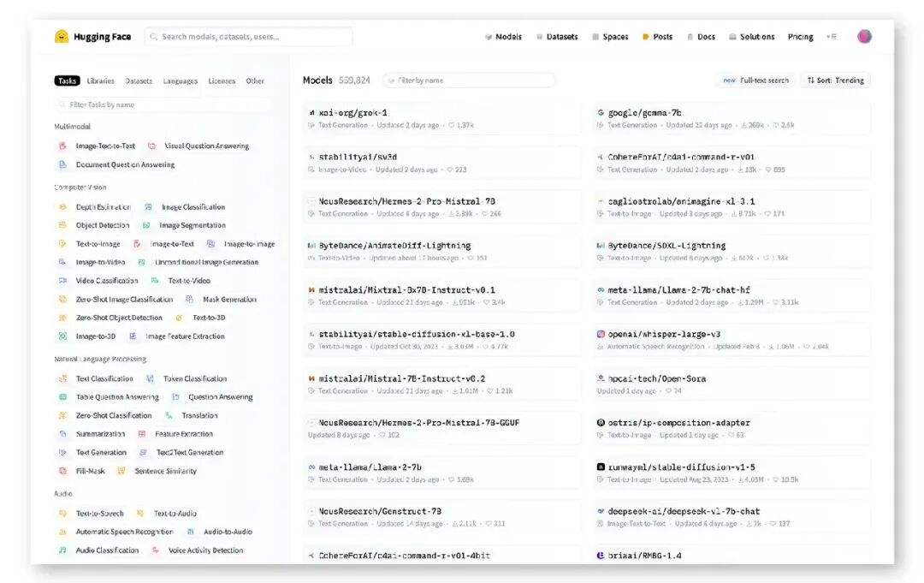Open the xai-org/grok-1 model card
924x583 pixels.
click(x=441, y=118)
